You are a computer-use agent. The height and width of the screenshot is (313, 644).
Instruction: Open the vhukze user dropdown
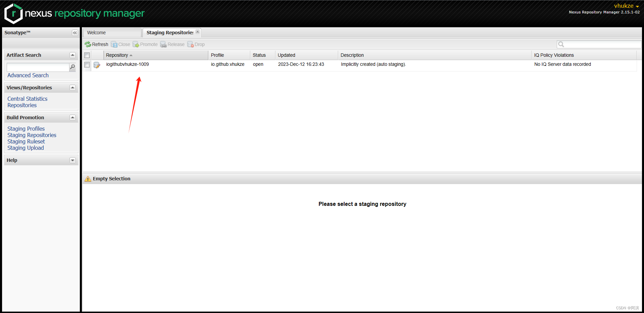point(626,6)
